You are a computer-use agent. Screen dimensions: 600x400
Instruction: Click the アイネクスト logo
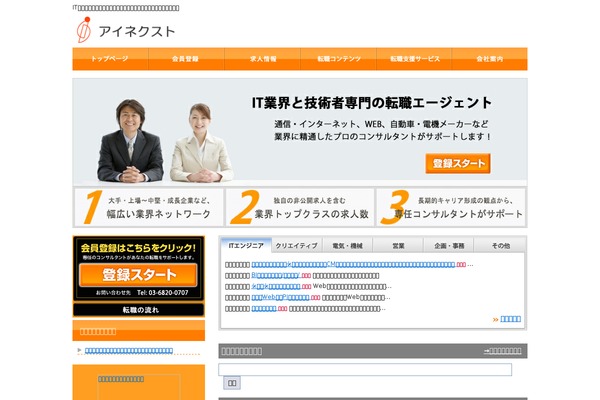click(126, 30)
